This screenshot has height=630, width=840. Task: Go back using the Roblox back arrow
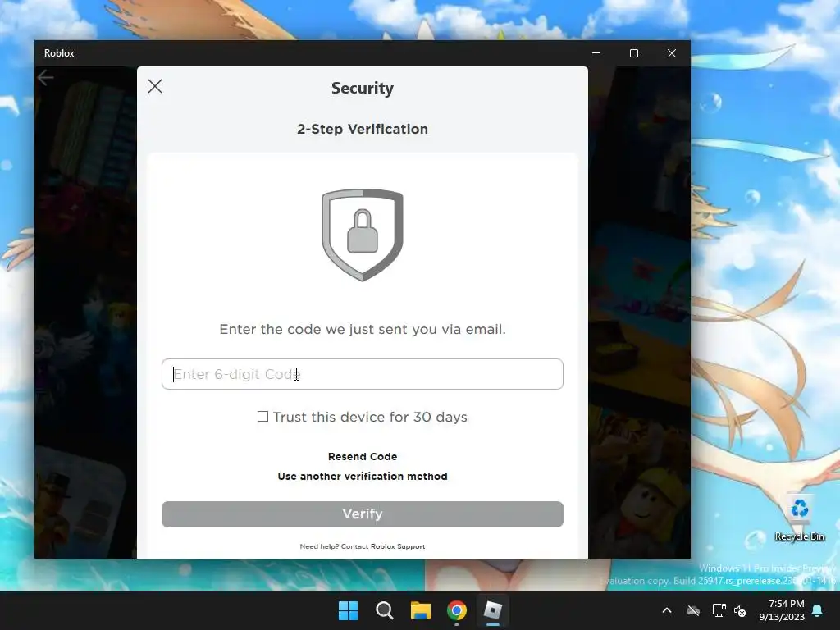pyautogui.click(x=46, y=78)
